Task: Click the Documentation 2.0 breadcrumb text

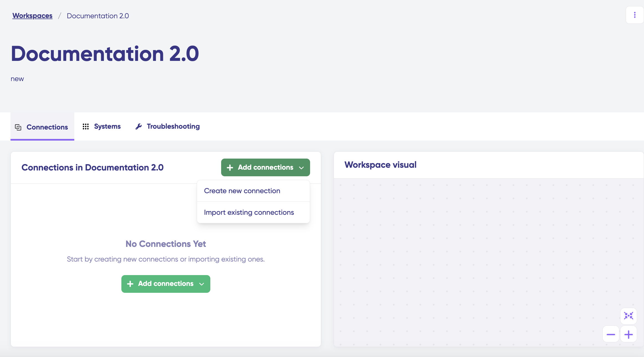Action: (x=98, y=16)
